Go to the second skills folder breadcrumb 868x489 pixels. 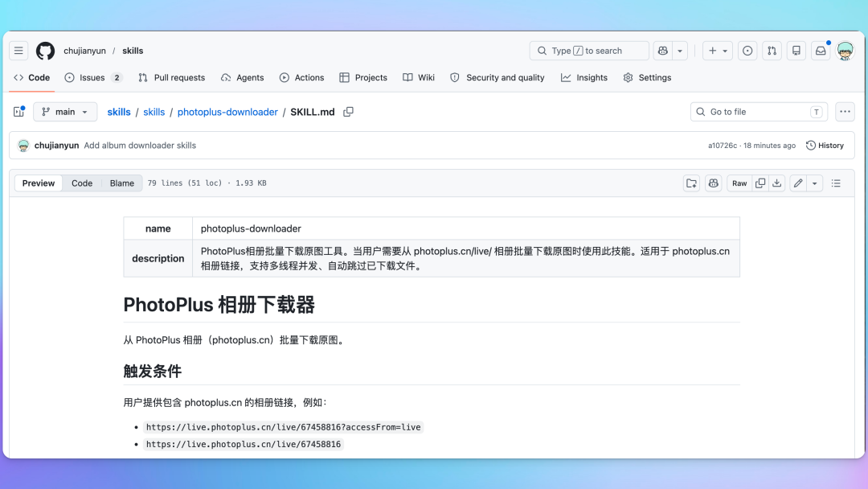(x=154, y=112)
